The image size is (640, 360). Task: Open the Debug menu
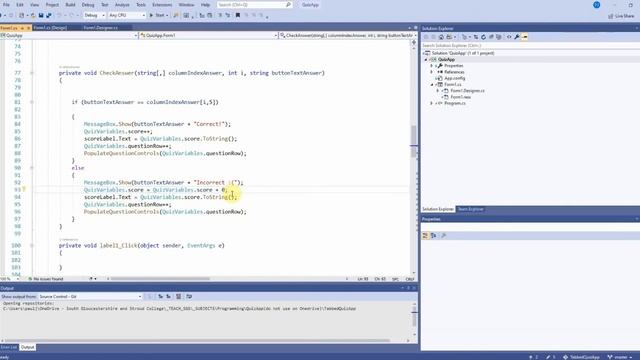click(x=88, y=5)
